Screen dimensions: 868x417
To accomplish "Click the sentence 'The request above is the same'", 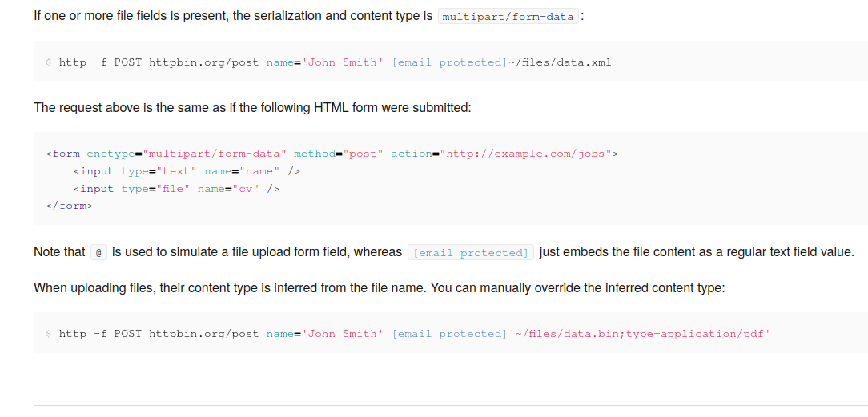I will (x=252, y=107).
